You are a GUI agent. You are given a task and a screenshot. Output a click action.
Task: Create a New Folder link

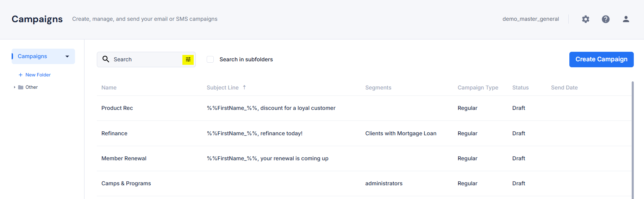(x=38, y=75)
